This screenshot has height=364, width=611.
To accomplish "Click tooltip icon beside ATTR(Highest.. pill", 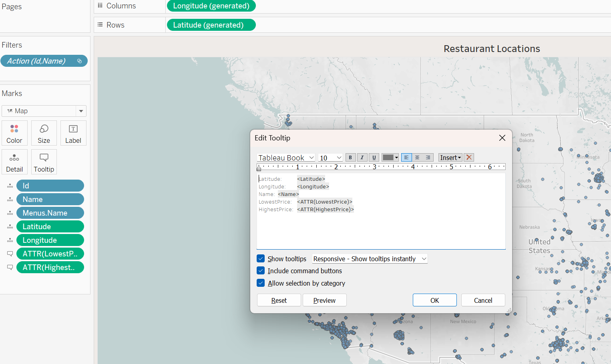I will click(10, 268).
